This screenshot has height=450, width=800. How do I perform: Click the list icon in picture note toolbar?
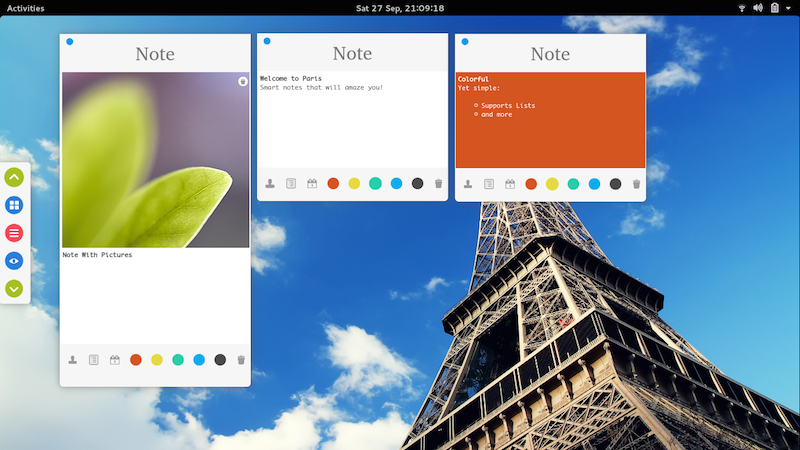93,360
